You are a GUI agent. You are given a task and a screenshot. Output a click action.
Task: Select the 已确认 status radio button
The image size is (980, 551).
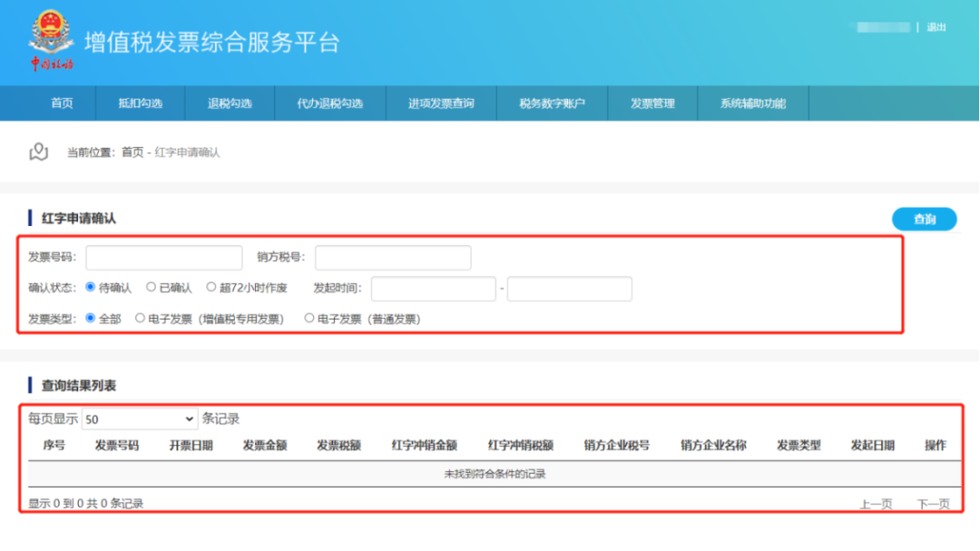coord(152,288)
